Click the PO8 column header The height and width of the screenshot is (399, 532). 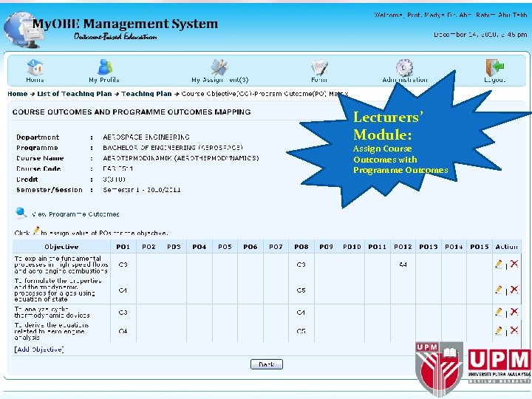(x=301, y=247)
